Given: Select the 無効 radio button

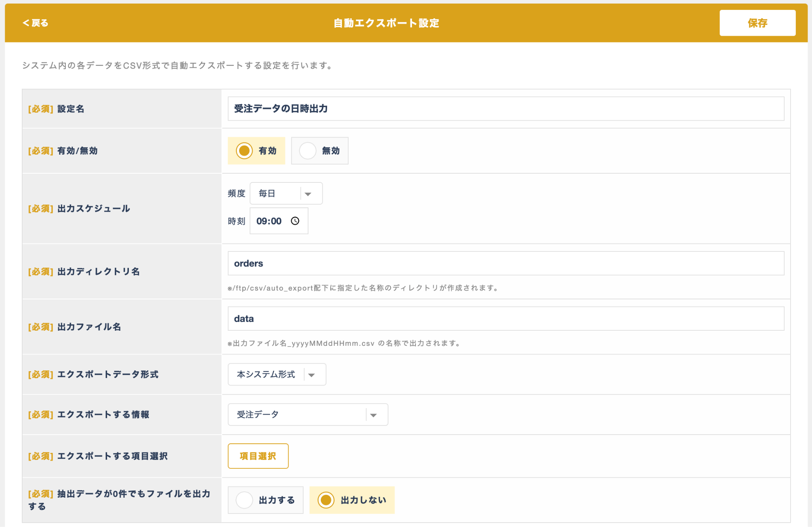Looking at the screenshot, I should click(x=320, y=151).
